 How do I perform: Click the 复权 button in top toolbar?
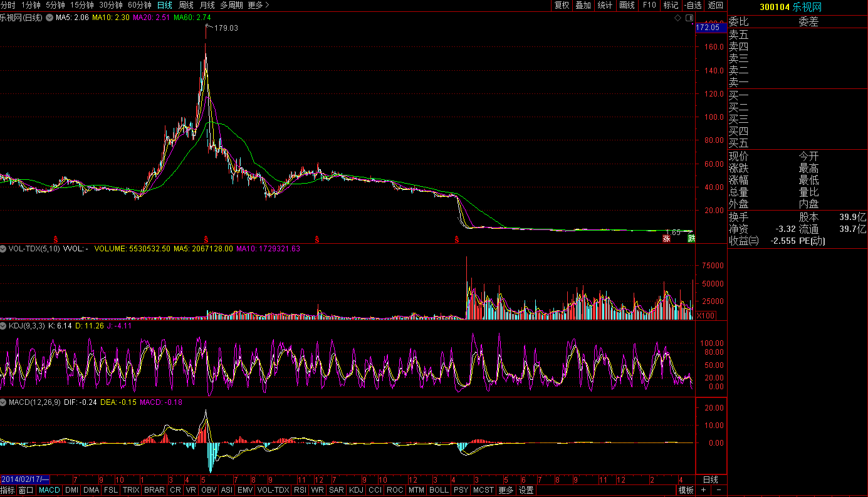click(562, 5)
